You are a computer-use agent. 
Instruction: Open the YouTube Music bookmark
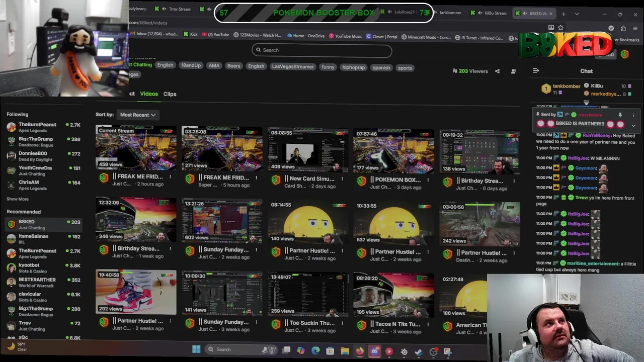[x=346, y=36]
